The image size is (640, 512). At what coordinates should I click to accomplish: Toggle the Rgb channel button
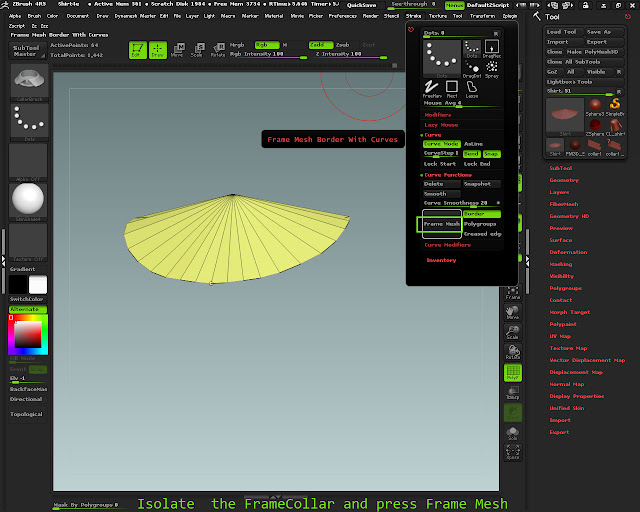coord(267,45)
